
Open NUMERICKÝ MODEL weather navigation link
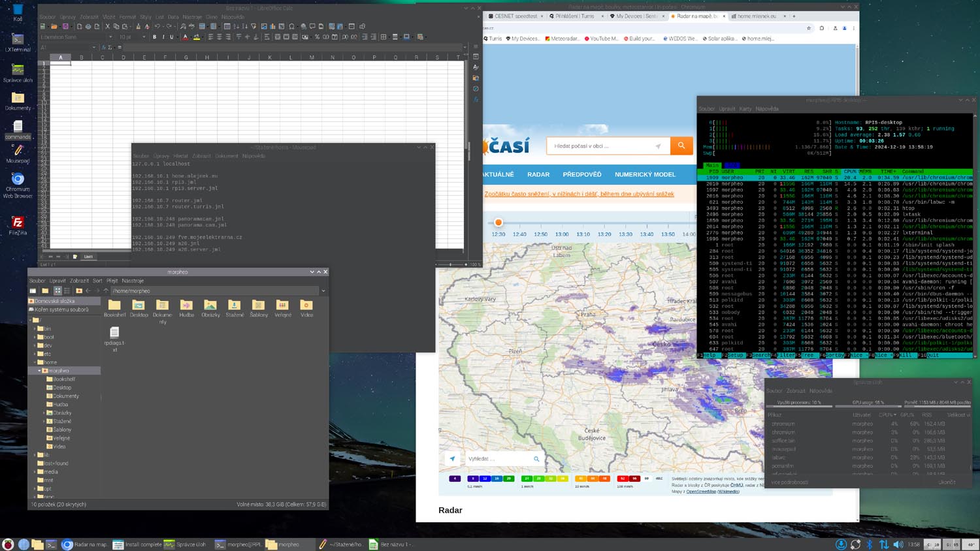(645, 174)
